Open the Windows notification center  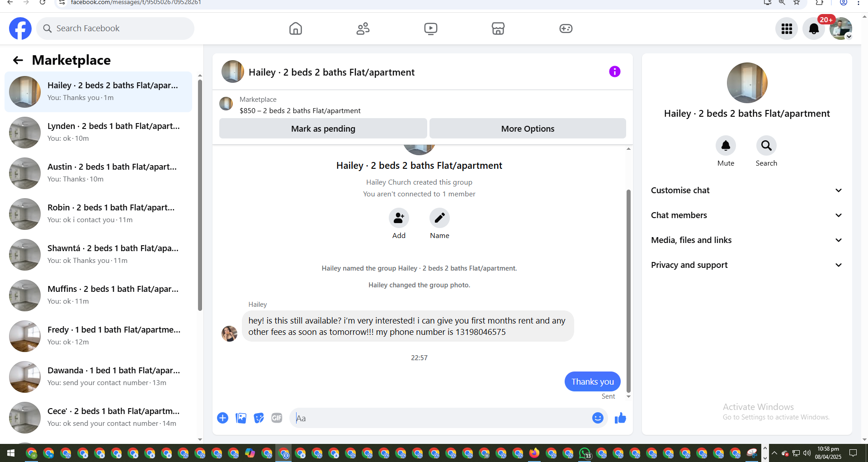coord(853,453)
